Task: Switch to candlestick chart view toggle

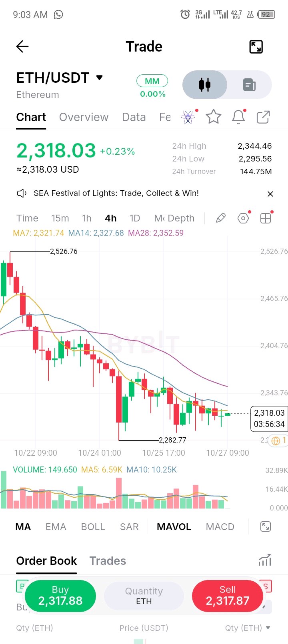Action: coord(205,85)
